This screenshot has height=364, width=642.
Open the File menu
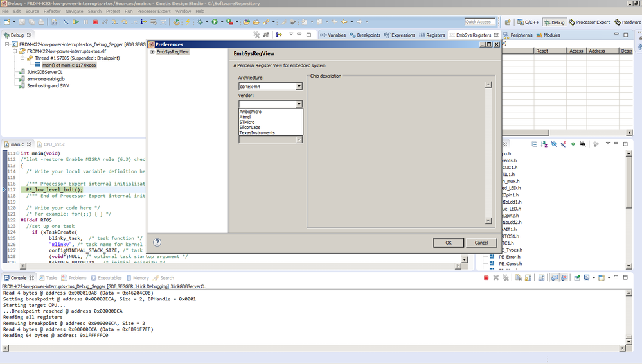5,11
